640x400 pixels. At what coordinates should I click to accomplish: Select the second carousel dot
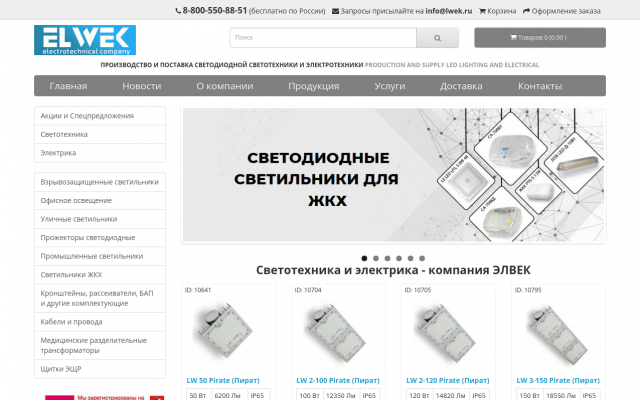(376, 258)
